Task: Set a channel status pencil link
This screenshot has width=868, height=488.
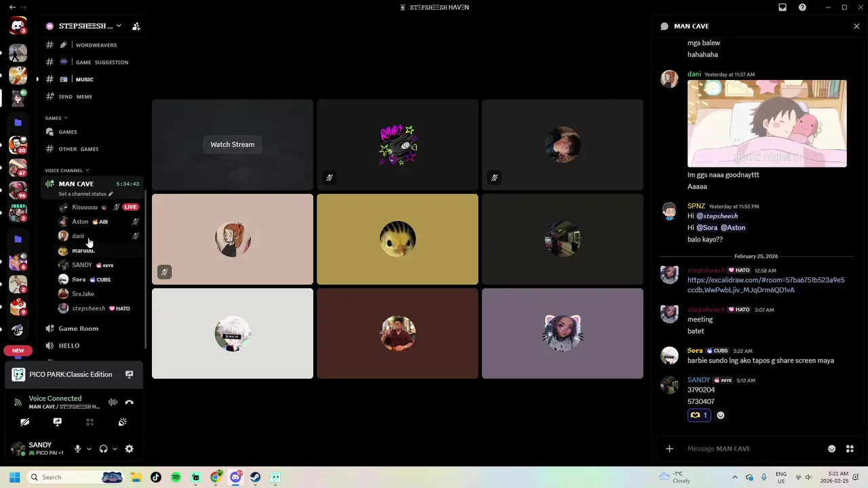Action: (x=85, y=194)
